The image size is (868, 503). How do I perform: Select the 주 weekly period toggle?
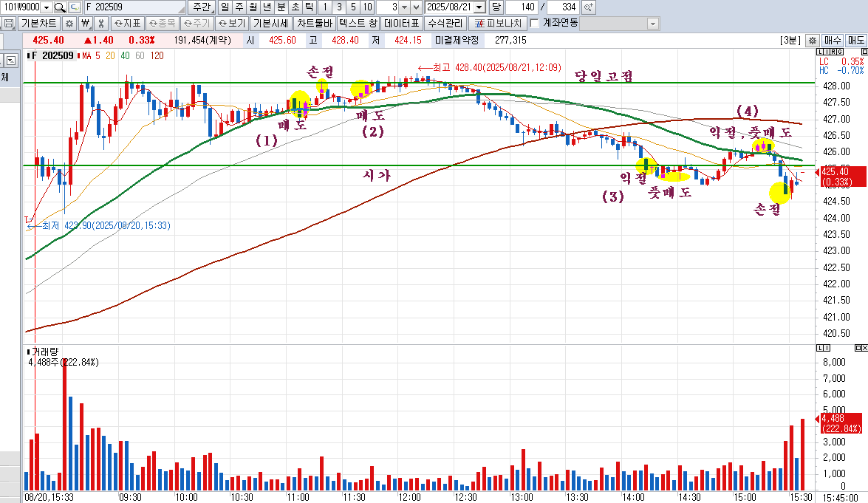239,7
